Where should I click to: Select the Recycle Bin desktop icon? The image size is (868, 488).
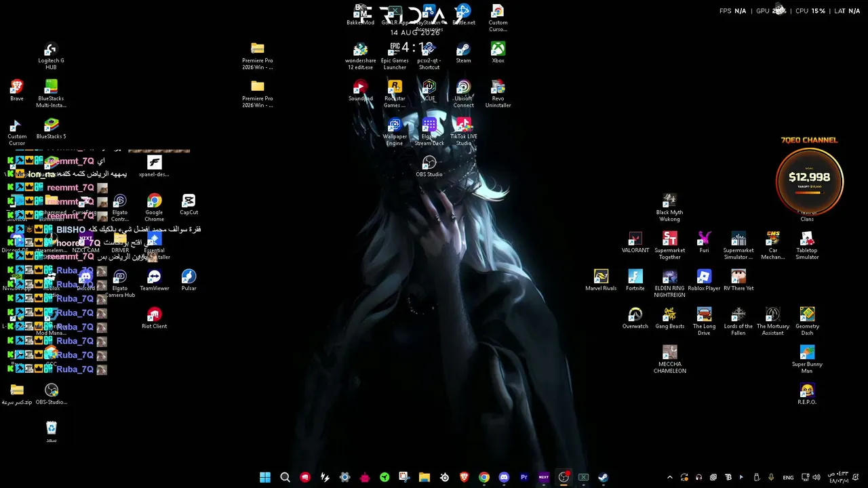pyautogui.click(x=51, y=432)
